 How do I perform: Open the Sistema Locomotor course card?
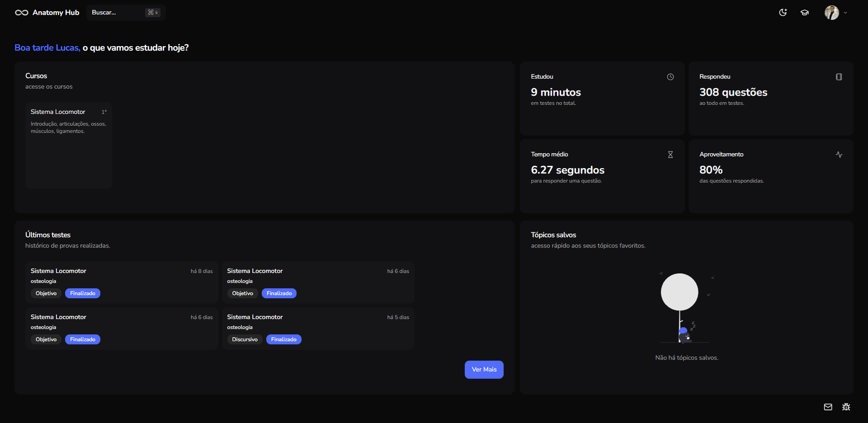(x=69, y=145)
